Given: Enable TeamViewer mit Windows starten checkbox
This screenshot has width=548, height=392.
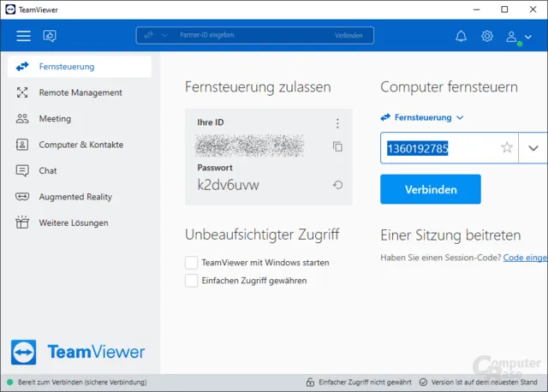Looking at the screenshot, I should [x=192, y=263].
